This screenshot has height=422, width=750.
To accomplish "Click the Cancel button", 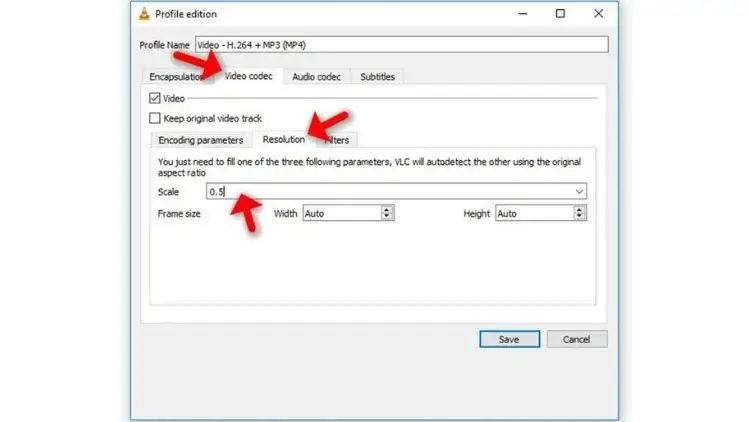I will click(x=576, y=339).
